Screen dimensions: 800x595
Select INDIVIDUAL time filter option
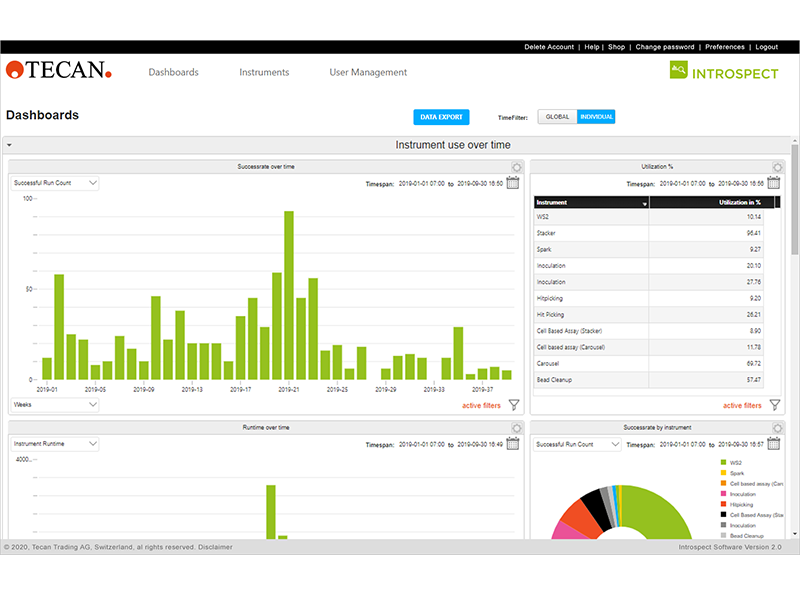click(597, 117)
